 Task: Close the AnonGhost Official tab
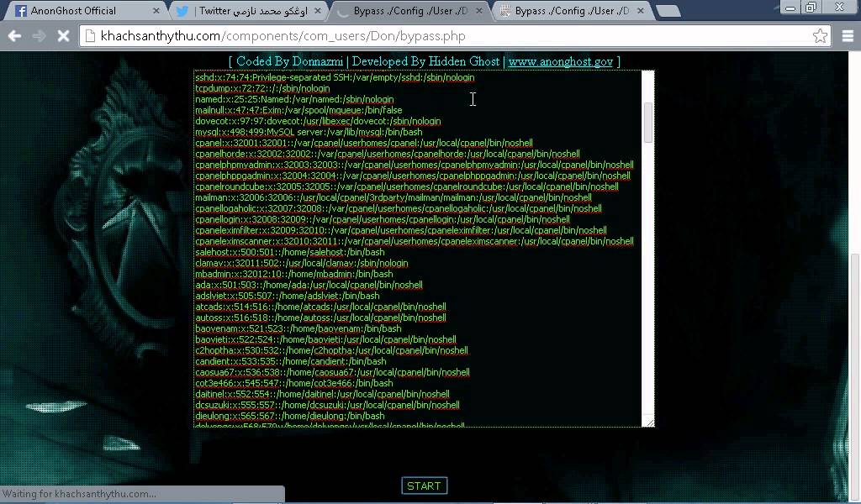(156, 11)
